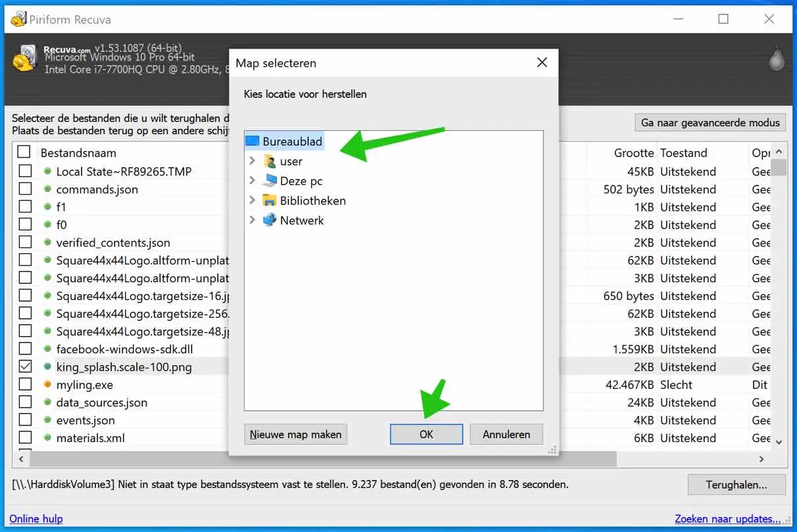Expand the Bibliotheken node

click(252, 201)
